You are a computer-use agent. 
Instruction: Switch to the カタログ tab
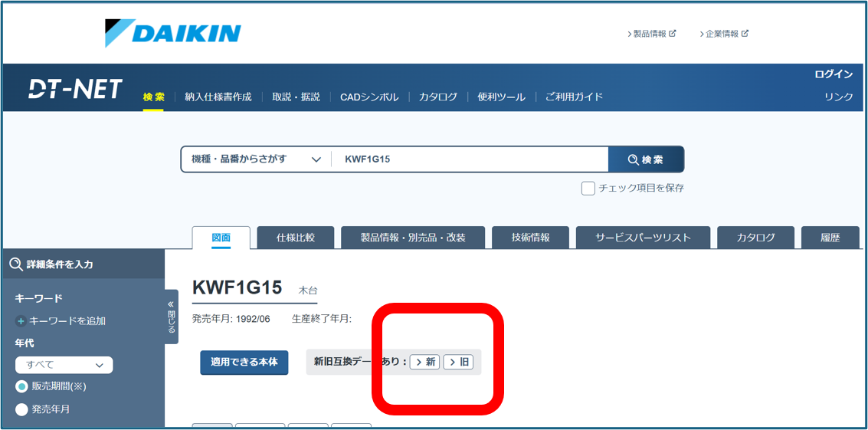755,238
